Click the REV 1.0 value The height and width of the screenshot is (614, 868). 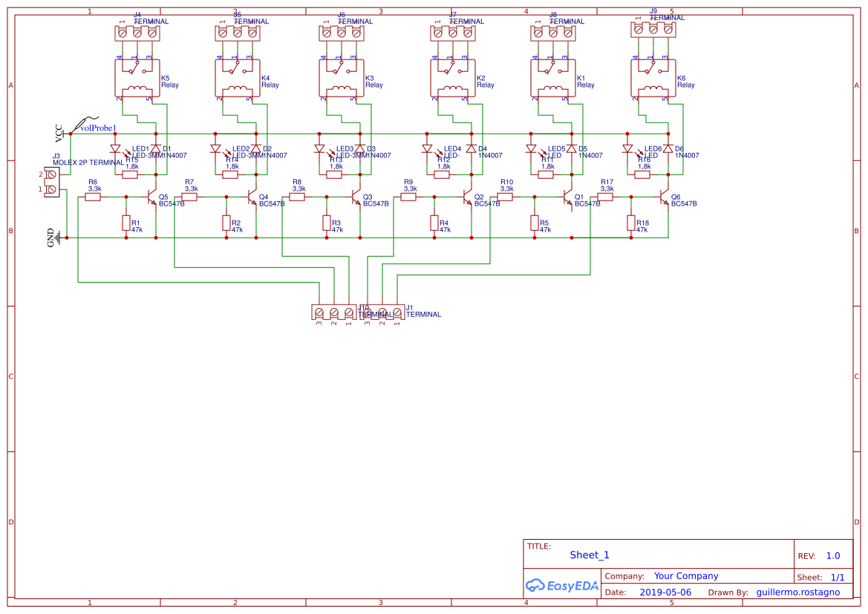(x=832, y=555)
